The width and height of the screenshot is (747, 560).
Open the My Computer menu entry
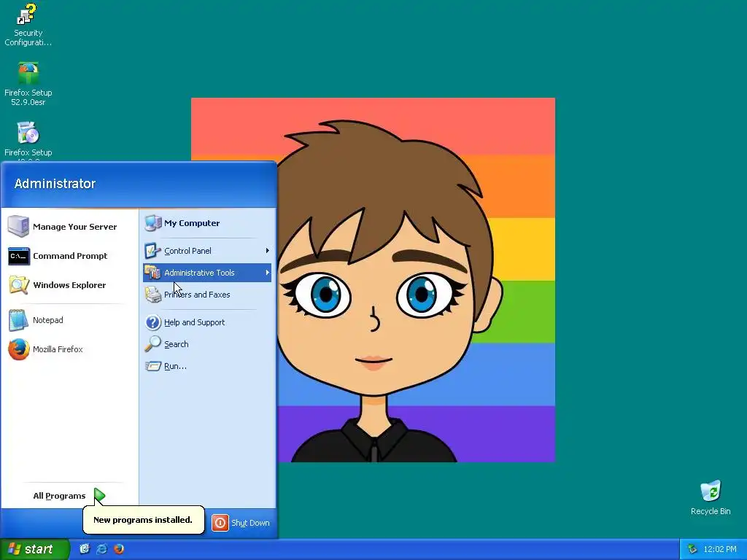[x=207, y=223]
